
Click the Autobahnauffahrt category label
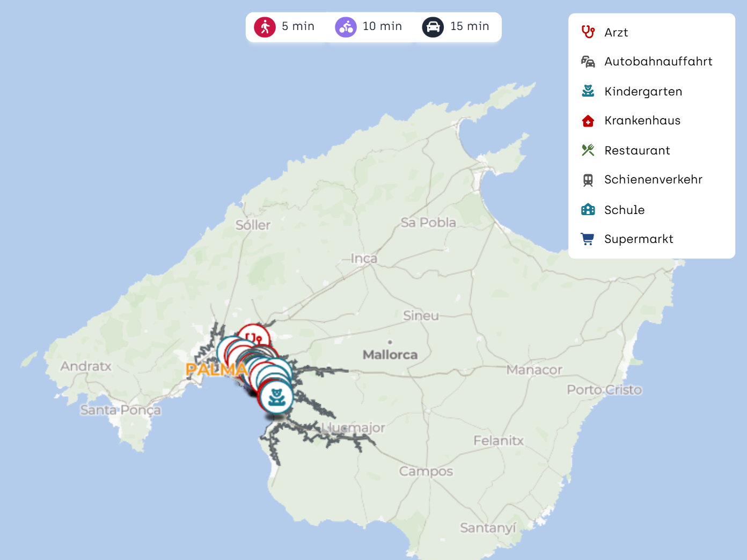[x=658, y=62]
